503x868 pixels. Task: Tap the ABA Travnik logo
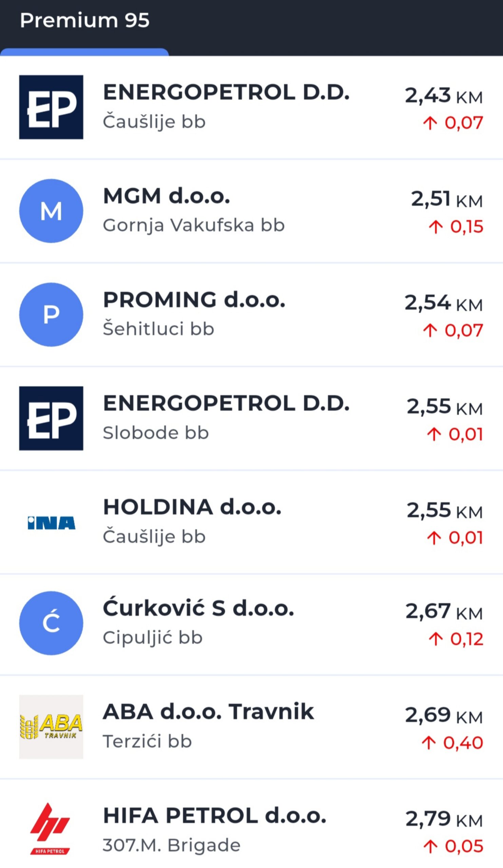point(51,727)
